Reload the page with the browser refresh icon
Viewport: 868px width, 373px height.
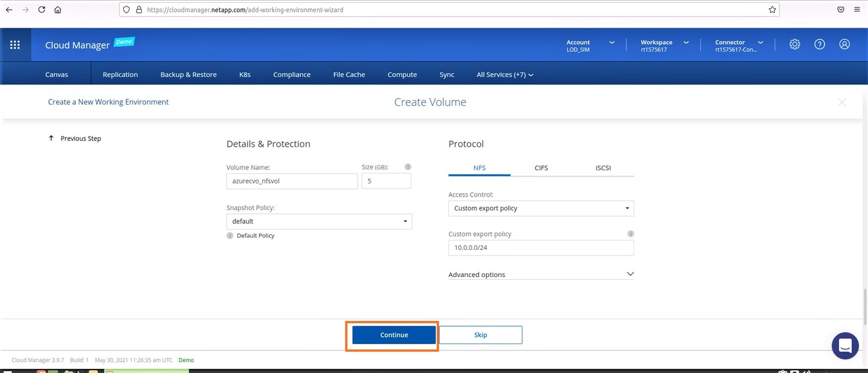pos(42,10)
